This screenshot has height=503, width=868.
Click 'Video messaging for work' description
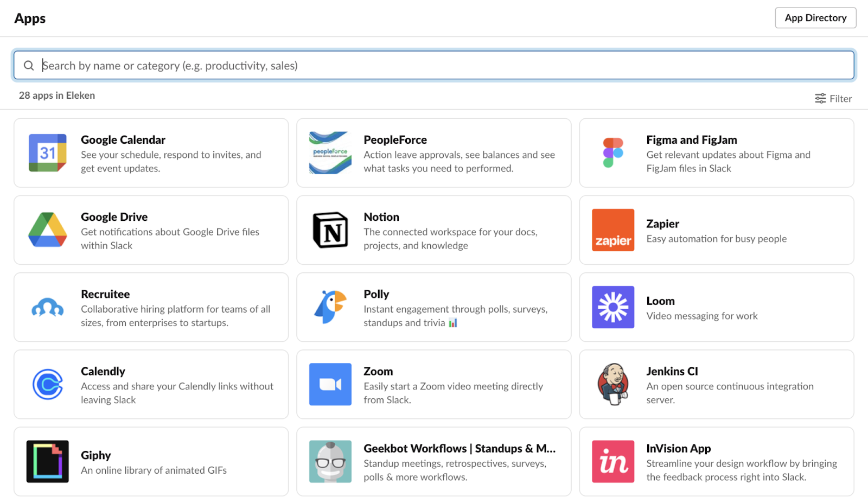pos(702,316)
